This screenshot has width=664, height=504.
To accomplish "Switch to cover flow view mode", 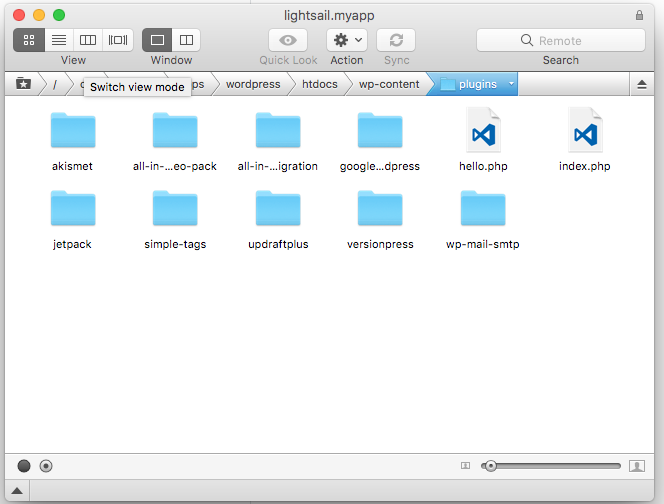I will pyautogui.click(x=118, y=40).
